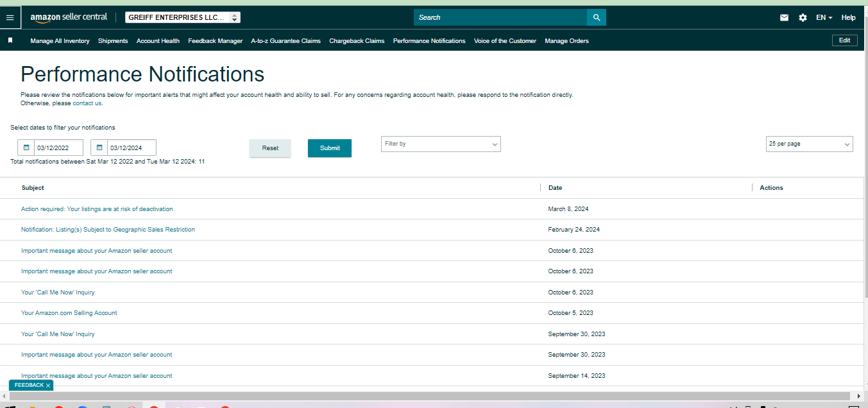Click the Submit button

(x=330, y=148)
